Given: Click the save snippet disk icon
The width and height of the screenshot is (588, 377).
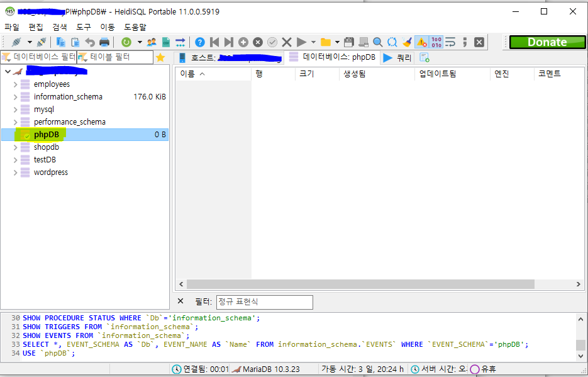Looking at the screenshot, I should tap(363, 42).
